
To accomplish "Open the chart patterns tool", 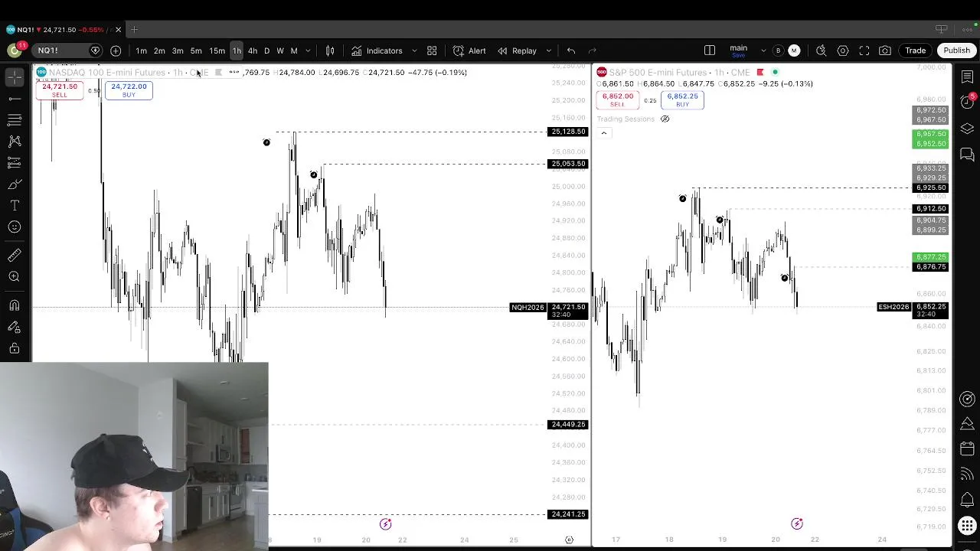I will [x=15, y=142].
